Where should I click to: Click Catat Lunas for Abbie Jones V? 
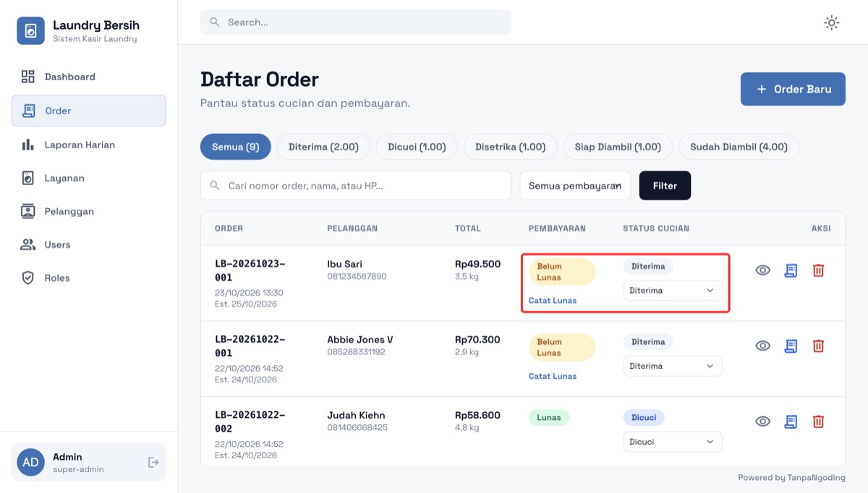pyautogui.click(x=553, y=376)
